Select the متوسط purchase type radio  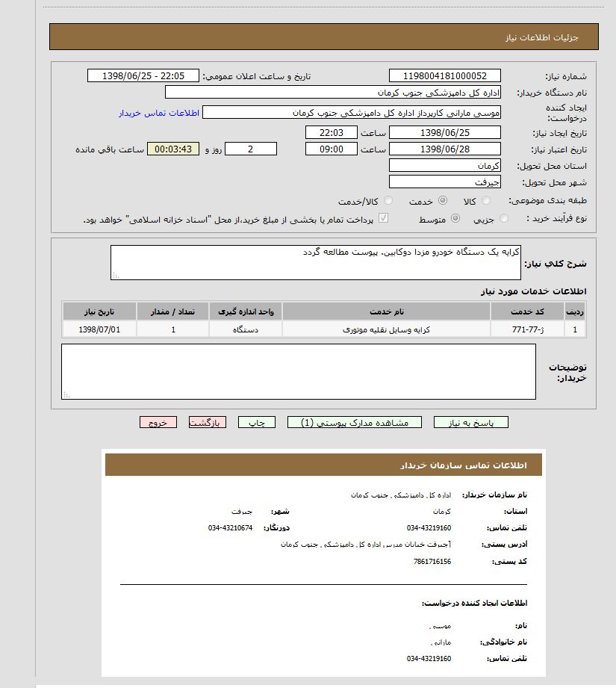pos(455,219)
